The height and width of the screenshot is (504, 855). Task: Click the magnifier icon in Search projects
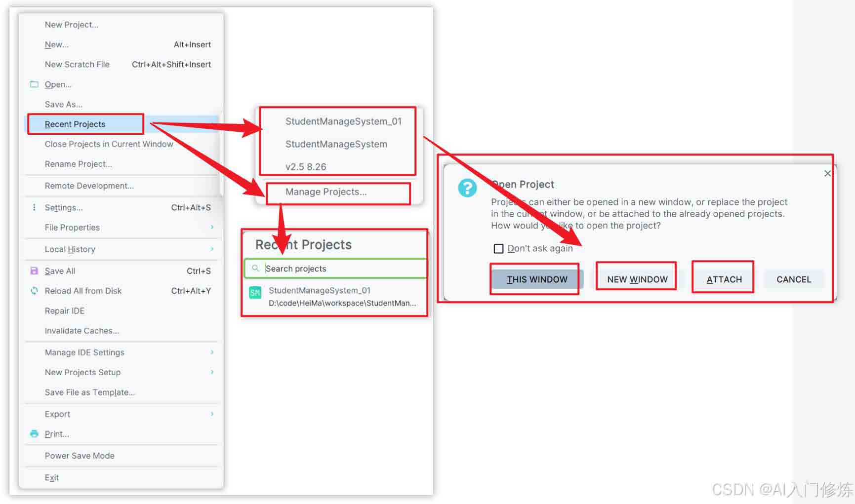[x=255, y=269]
